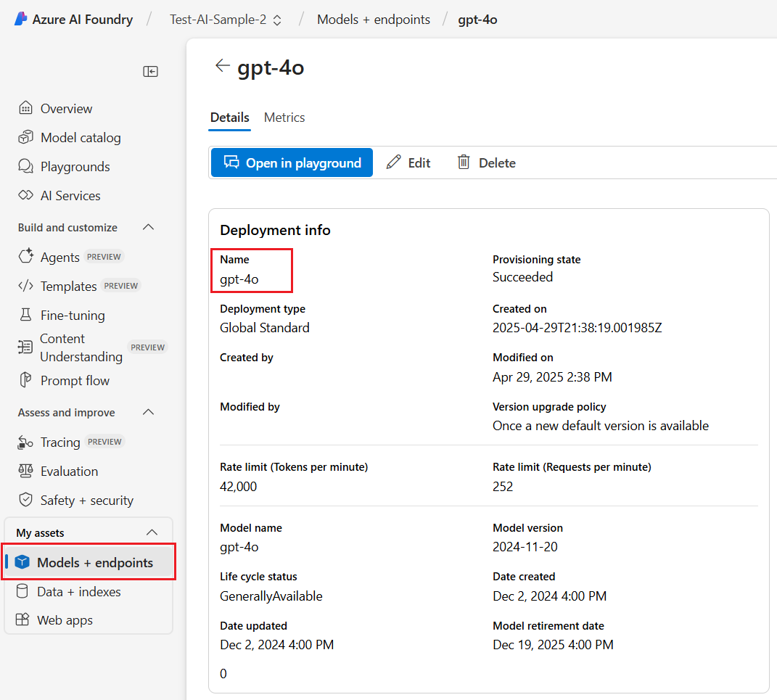
Task: Go back using the arrow beside gpt-4o title
Action: (223, 65)
